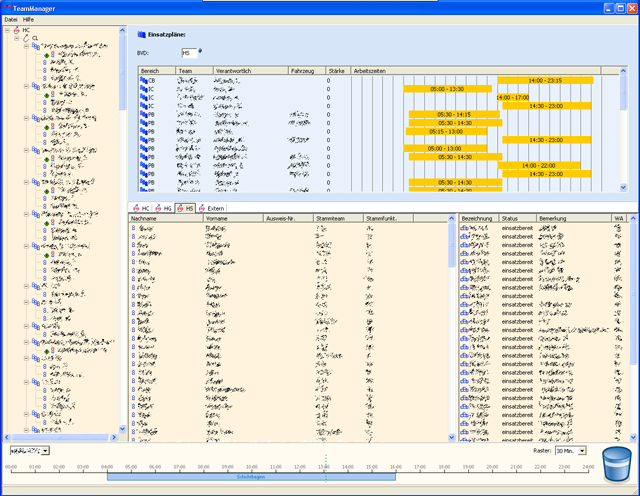Viewport: 640px width, 496px height.
Task: Click the 06:00 mark on the timeline
Action: 155,467
